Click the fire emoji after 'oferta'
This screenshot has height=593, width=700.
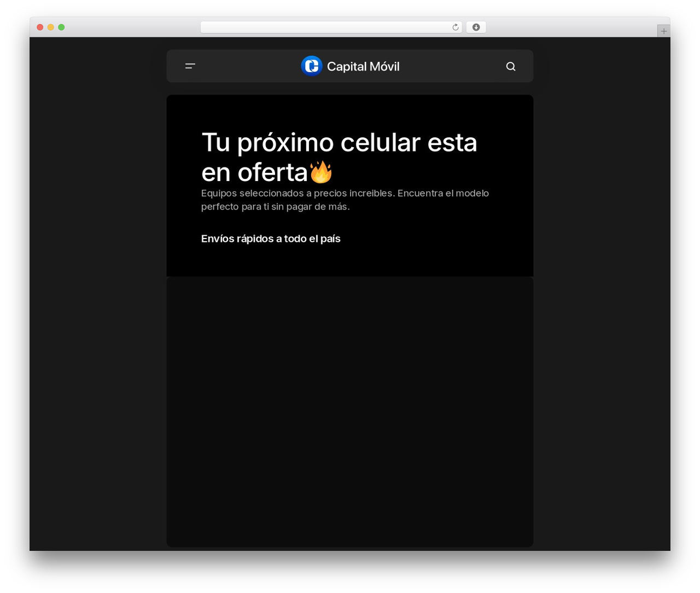pos(321,172)
